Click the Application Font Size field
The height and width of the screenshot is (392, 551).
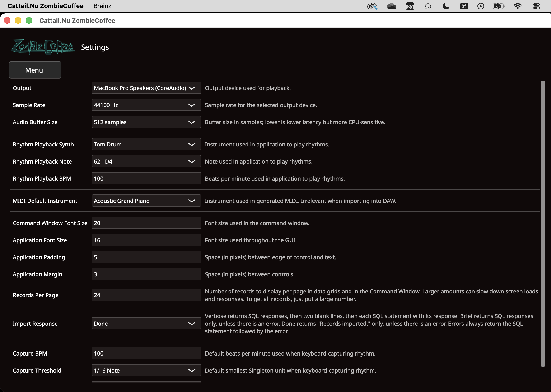tap(146, 240)
